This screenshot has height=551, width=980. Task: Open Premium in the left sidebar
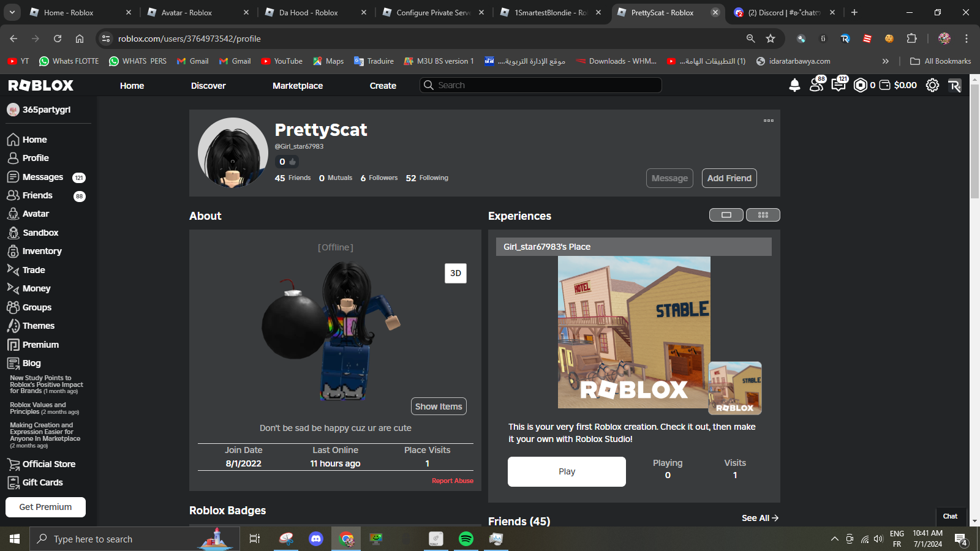pyautogui.click(x=33, y=345)
